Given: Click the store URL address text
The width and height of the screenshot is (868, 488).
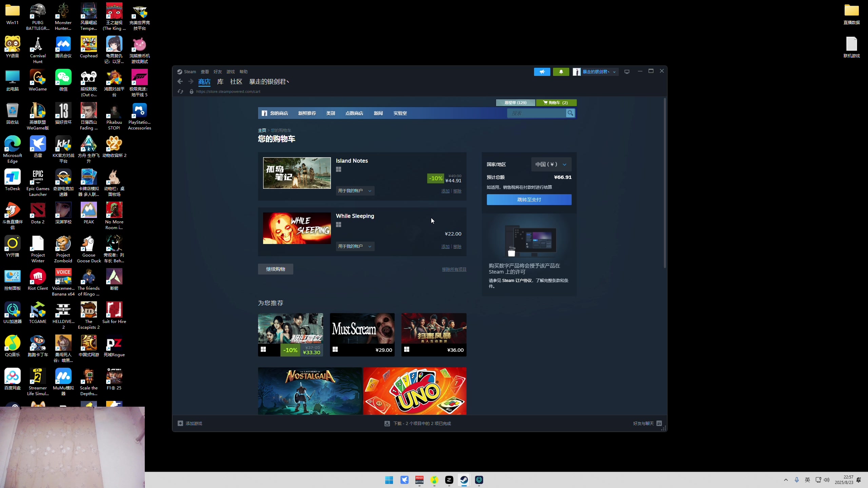Looking at the screenshot, I should click(228, 91).
